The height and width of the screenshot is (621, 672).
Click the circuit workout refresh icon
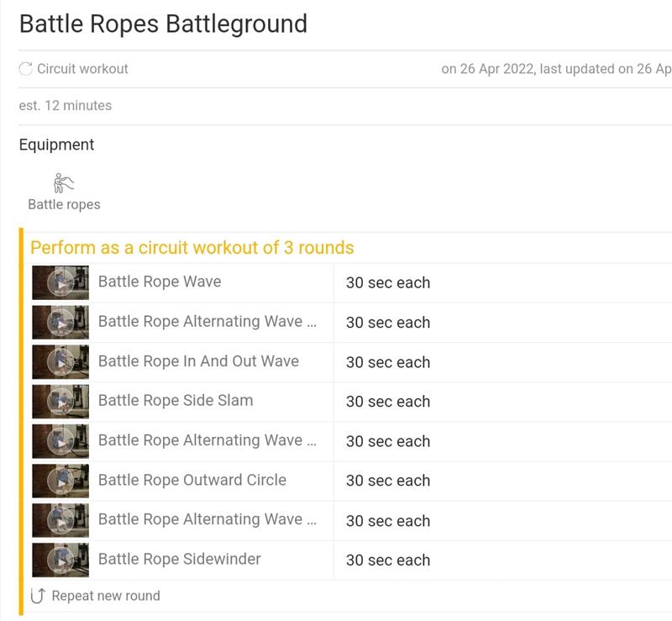26,69
